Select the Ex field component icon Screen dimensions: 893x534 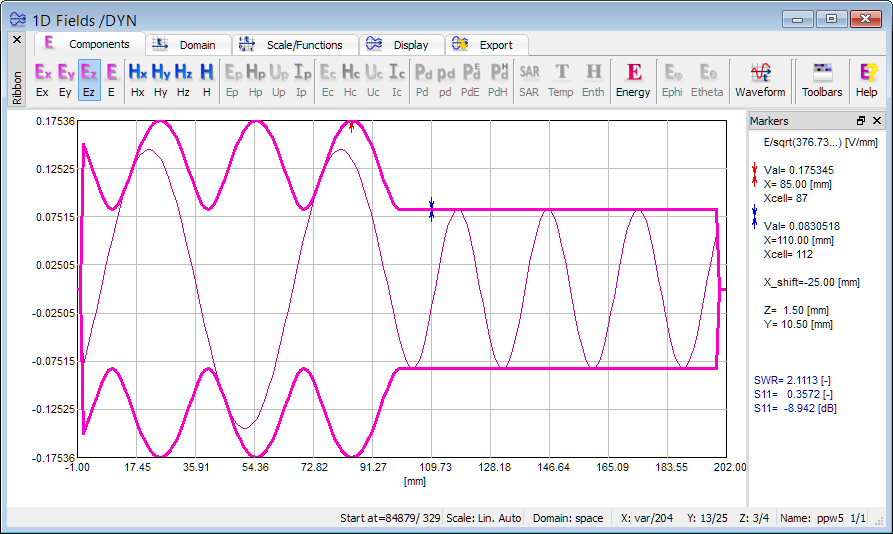(x=43, y=79)
